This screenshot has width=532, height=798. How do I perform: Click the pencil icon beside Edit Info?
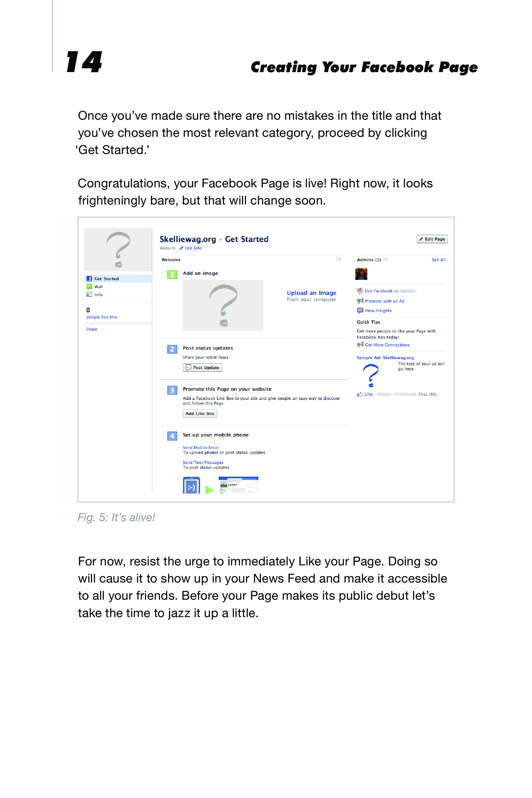click(181, 248)
